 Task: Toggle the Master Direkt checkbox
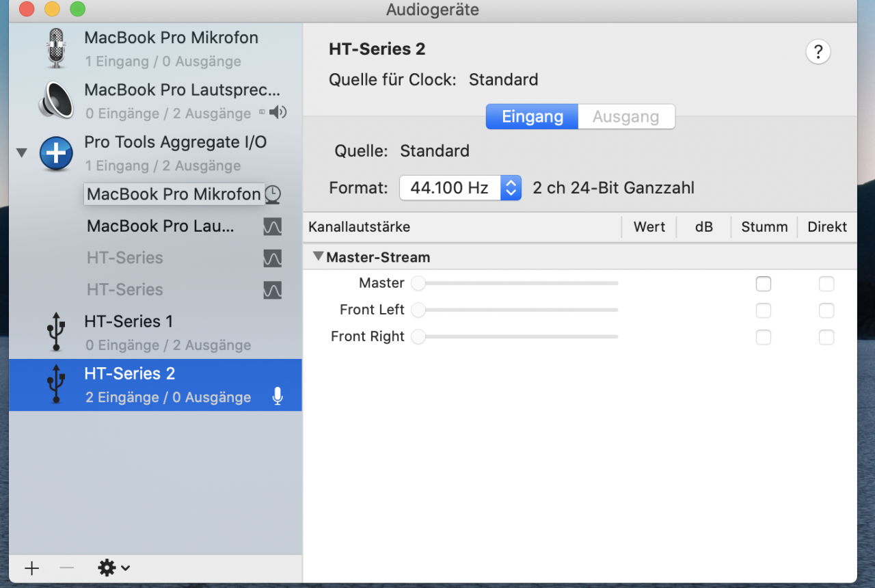pyautogui.click(x=826, y=284)
